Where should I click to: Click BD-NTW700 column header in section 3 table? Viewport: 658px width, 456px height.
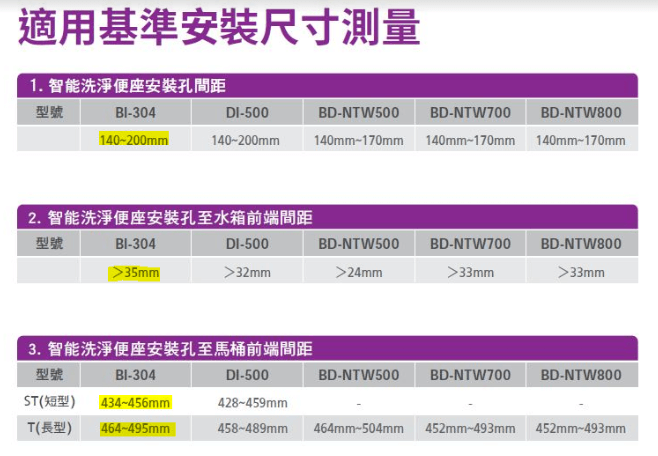(470, 375)
